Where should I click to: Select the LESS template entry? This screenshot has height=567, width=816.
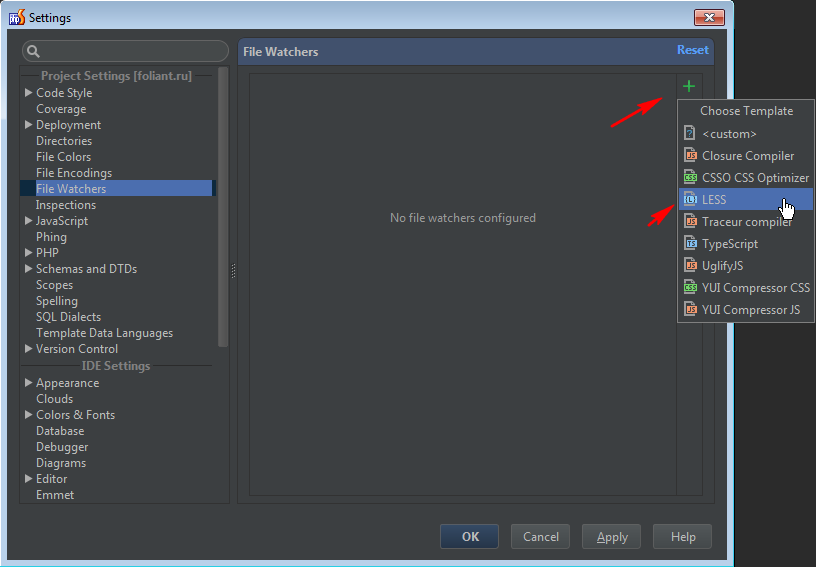coord(746,199)
